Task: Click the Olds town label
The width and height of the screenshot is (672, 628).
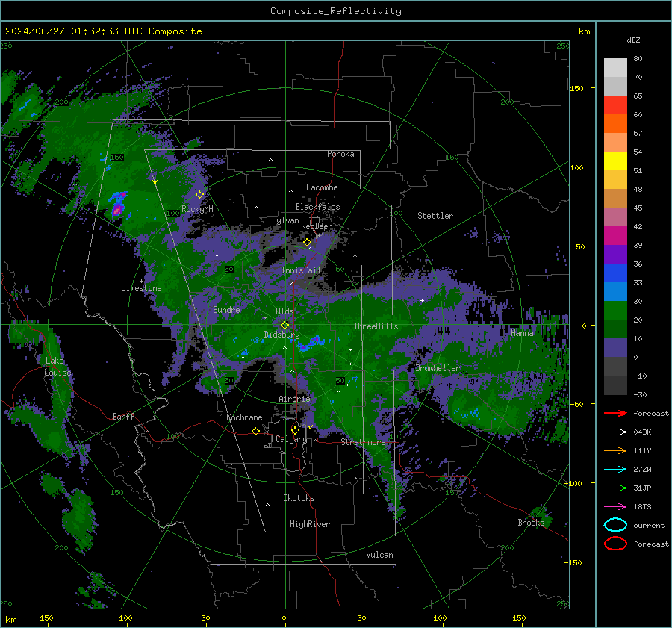Action: 284,311
